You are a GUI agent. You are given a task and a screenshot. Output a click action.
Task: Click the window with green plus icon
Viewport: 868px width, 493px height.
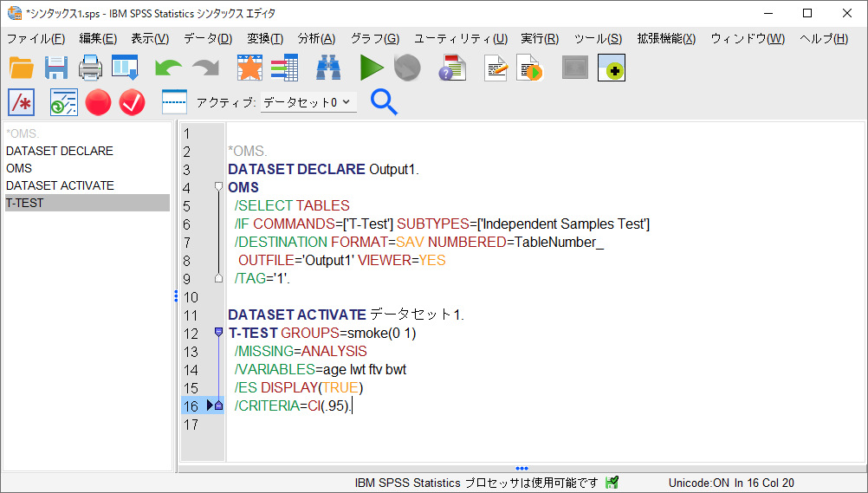click(612, 68)
